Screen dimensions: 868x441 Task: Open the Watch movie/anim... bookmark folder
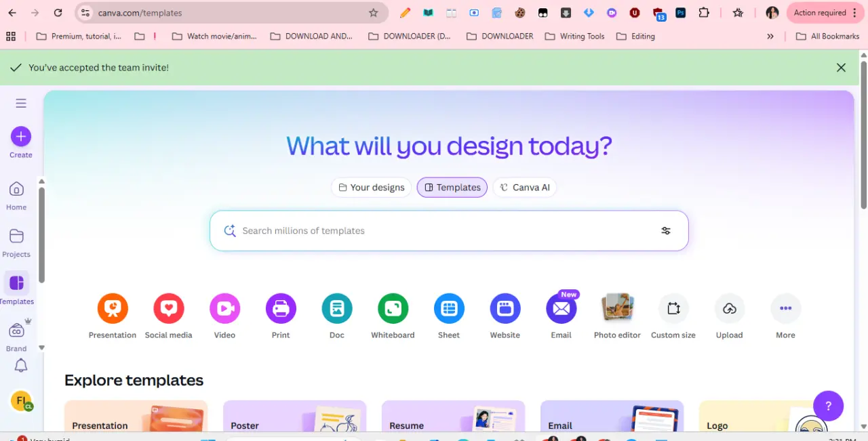pos(214,36)
